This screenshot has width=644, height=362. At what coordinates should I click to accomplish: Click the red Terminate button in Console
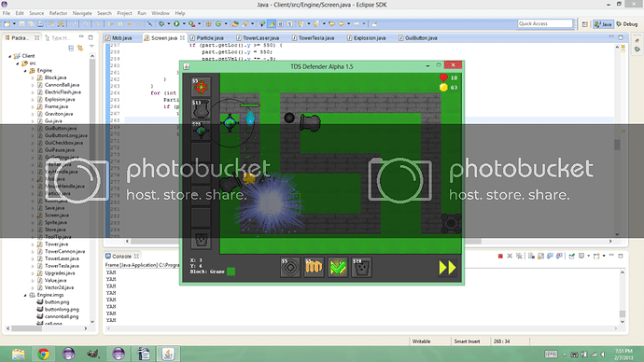[x=500, y=257]
